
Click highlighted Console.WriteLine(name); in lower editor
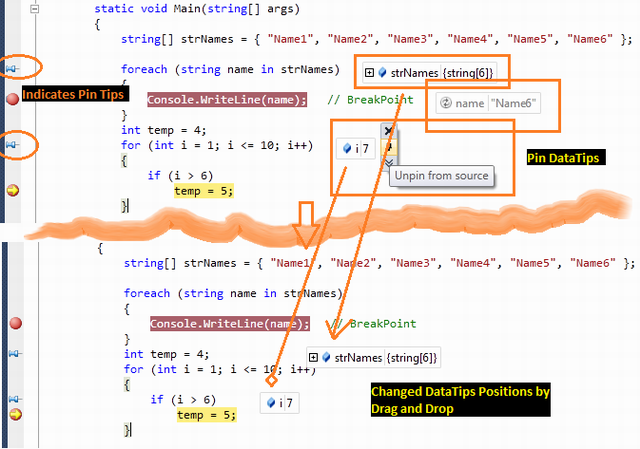[x=230, y=324]
